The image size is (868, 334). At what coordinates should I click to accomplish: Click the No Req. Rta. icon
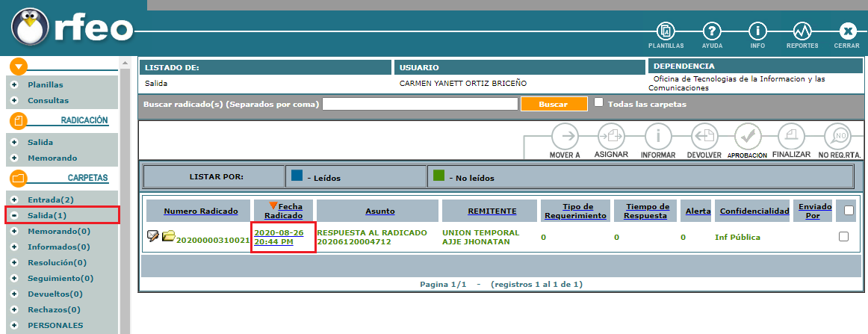pyautogui.click(x=837, y=135)
